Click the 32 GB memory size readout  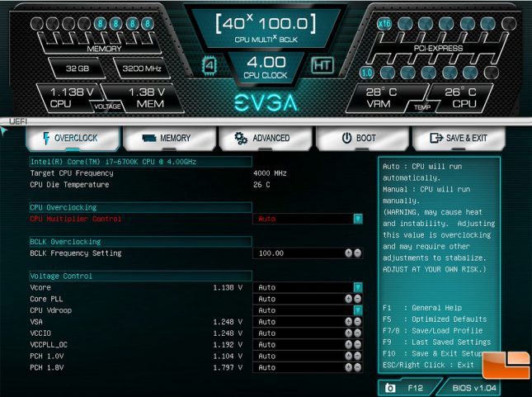coord(78,69)
